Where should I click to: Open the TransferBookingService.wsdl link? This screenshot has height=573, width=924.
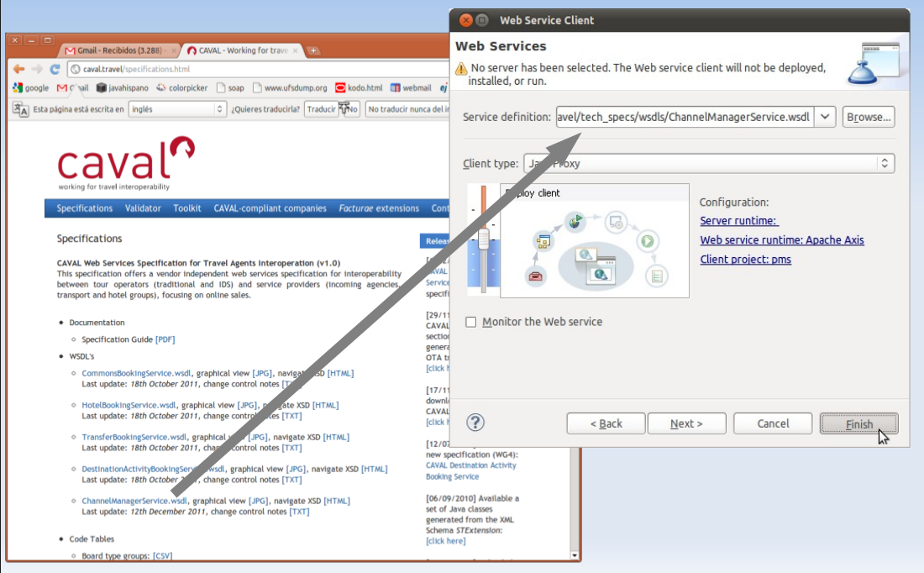[134, 437]
